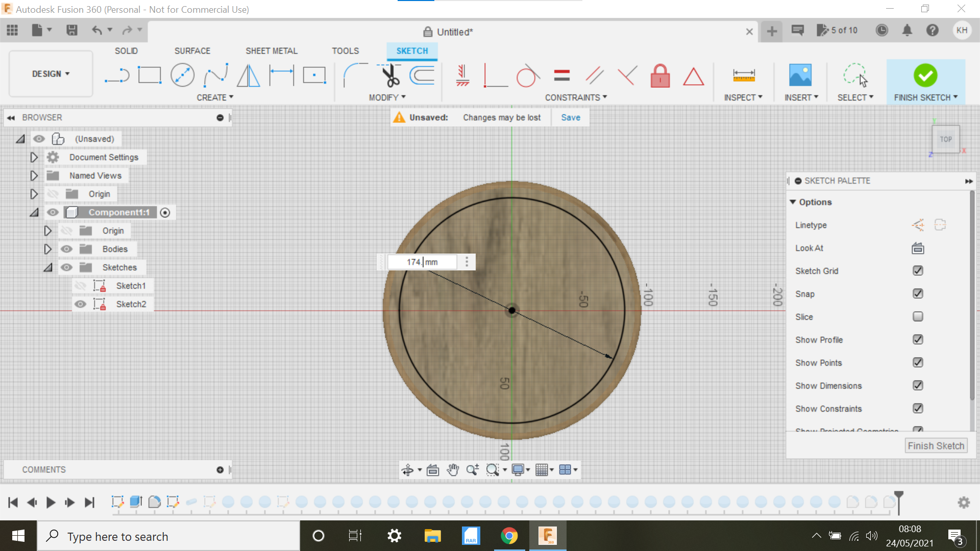Open the Offset tool in Modify
This screenshot has height=551, width=980.
[x=422, y=74]
